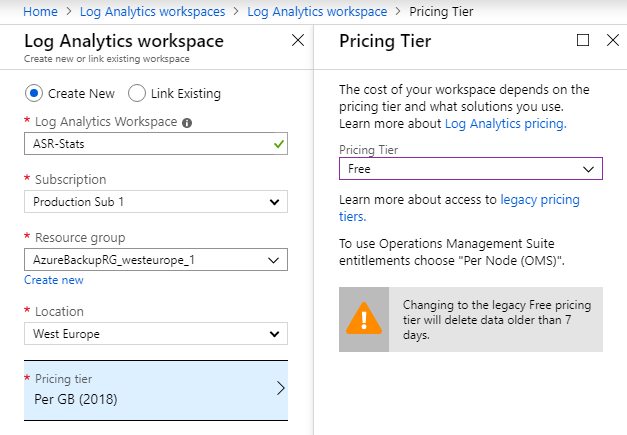
Task: Click the Create new resource group link
Action: click(54, 280)
